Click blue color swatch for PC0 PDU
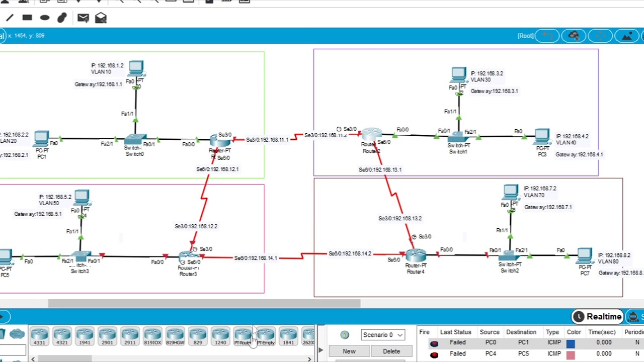The height and width of the screenshot is (362, 644). pyautogui.click(x=571, y=344)
